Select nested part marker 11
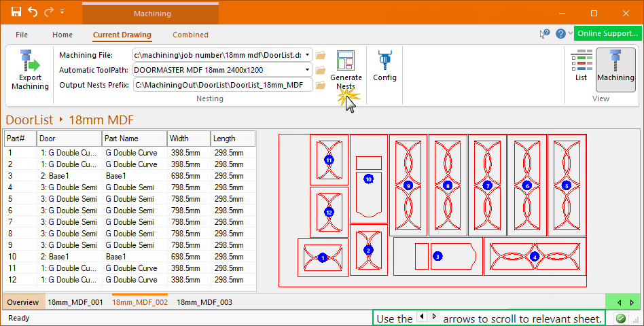This screenshot has height=326, width=644. (x=329, y=160)
